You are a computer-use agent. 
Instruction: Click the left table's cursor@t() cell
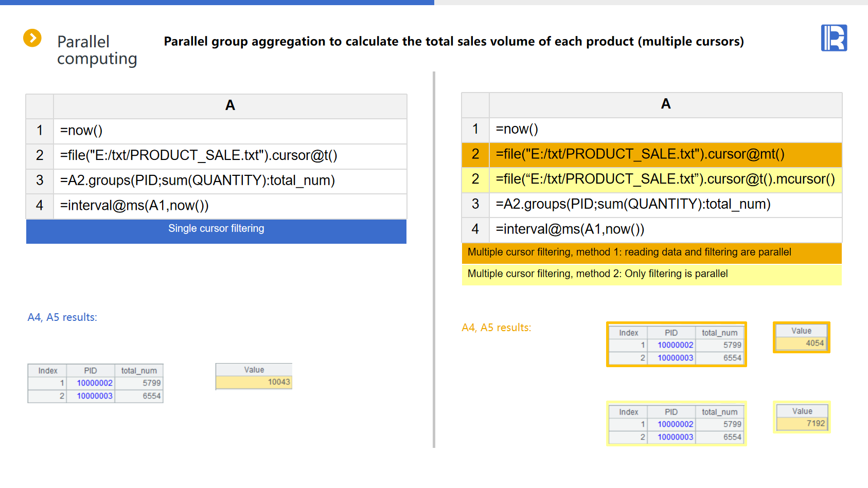pos(229,155)
